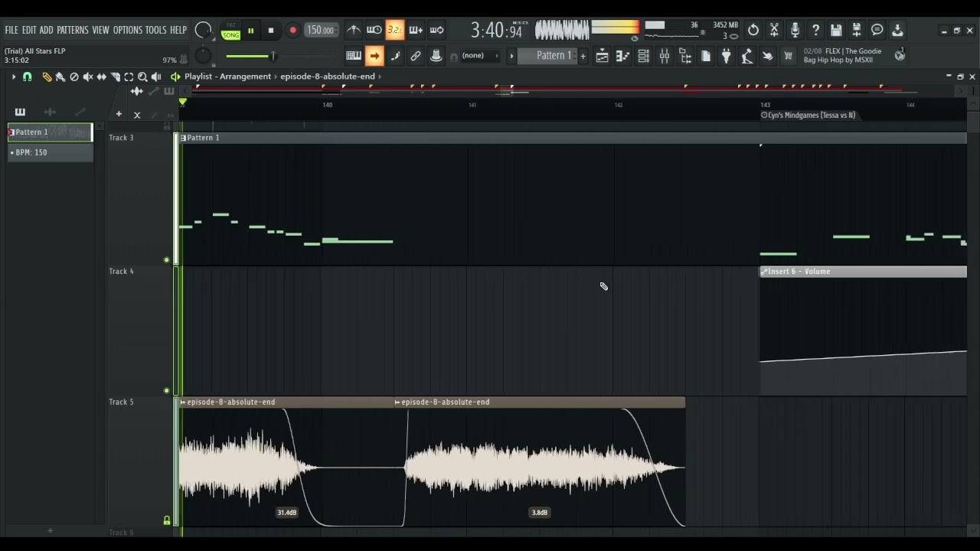Pause playback with the pause button

tap(250, 31)
